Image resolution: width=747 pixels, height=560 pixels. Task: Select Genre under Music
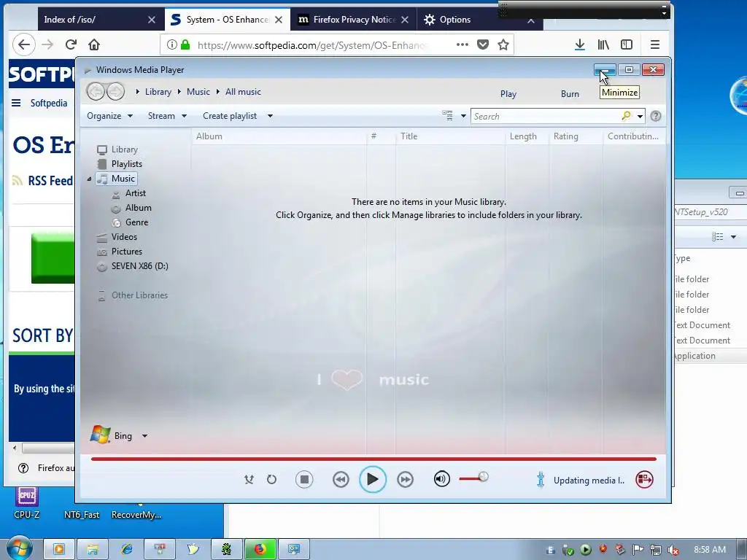click(x=136, y=222)
